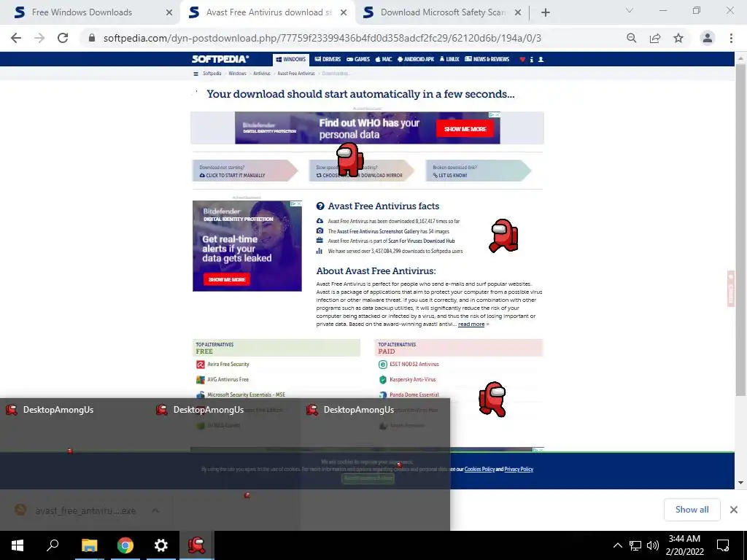Close the Free Windows Downloads tab

tap(169, 12)
